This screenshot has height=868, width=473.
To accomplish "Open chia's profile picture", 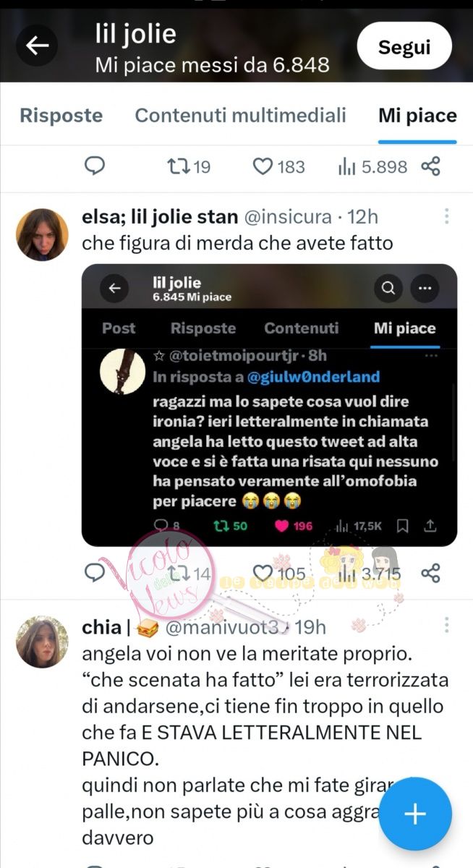I will click(x=43, y=642).
